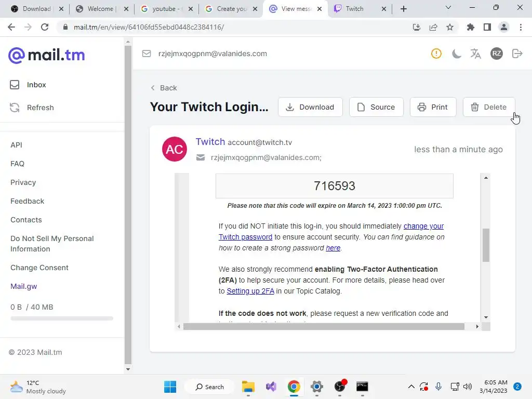The image size is (532, 399).
Task: Open Do Not Sell My Personal Information
Action: [x=52, y=244]
